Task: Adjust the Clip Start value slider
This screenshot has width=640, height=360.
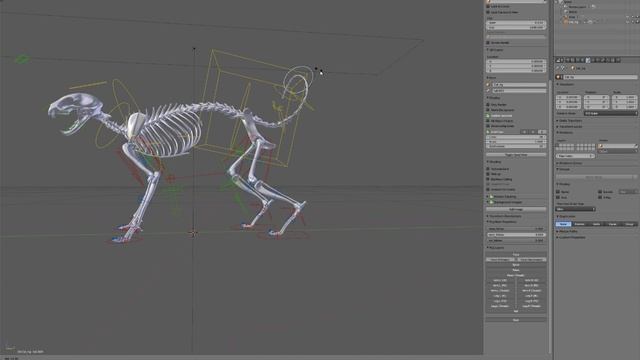Action: pos(516,23)
